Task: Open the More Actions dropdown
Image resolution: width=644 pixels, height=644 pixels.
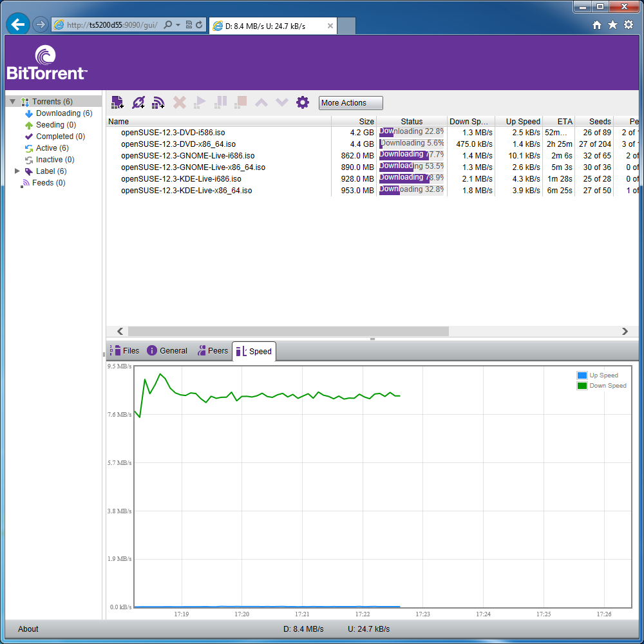Action: click(x=351, y=102)
